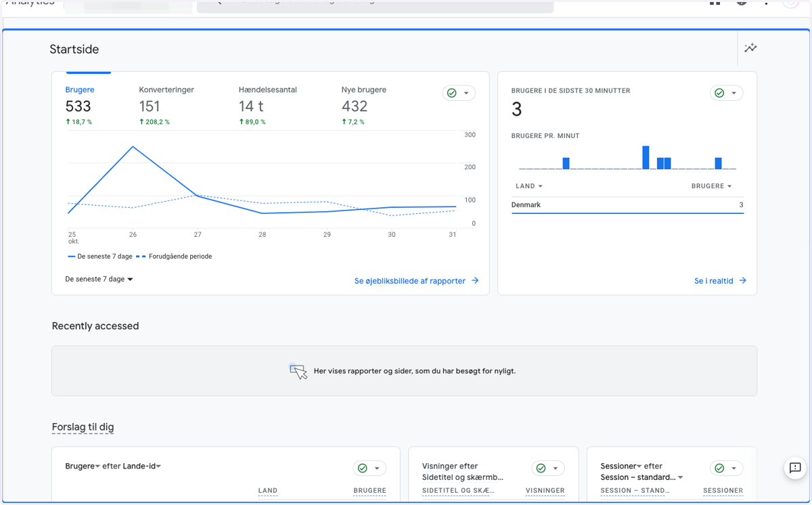Click green check icon in Lande-id card

(x=363, y=468)
